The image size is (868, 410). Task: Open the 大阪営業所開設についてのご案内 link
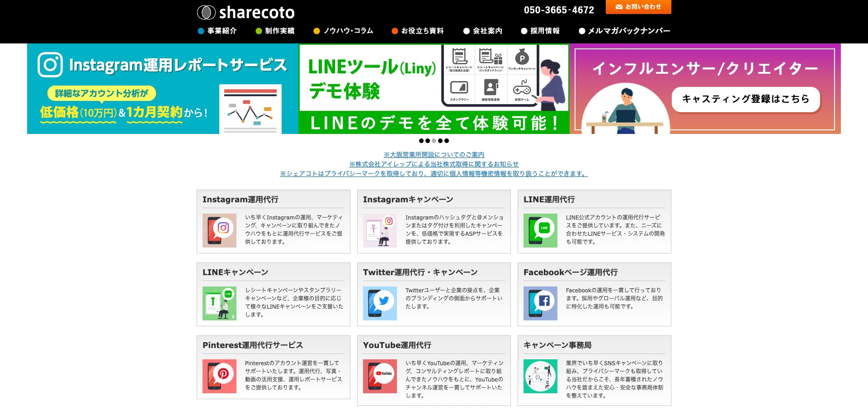(434, 155)
